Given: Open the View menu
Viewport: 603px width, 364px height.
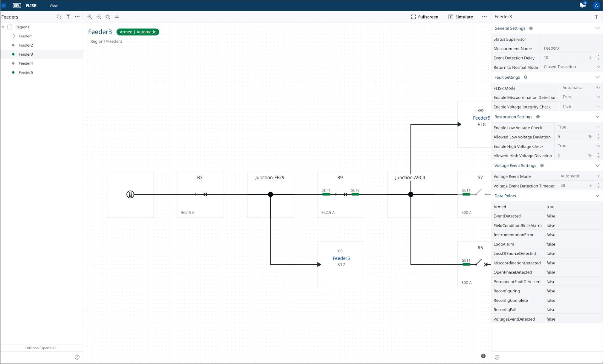Looking at the screenshot, I should click(53, 5).
